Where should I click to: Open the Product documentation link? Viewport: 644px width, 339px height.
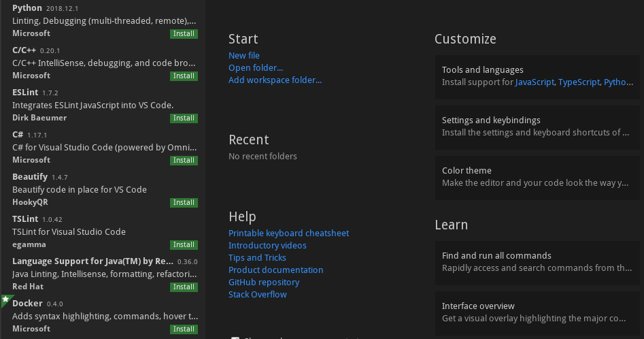click(275, 270)
